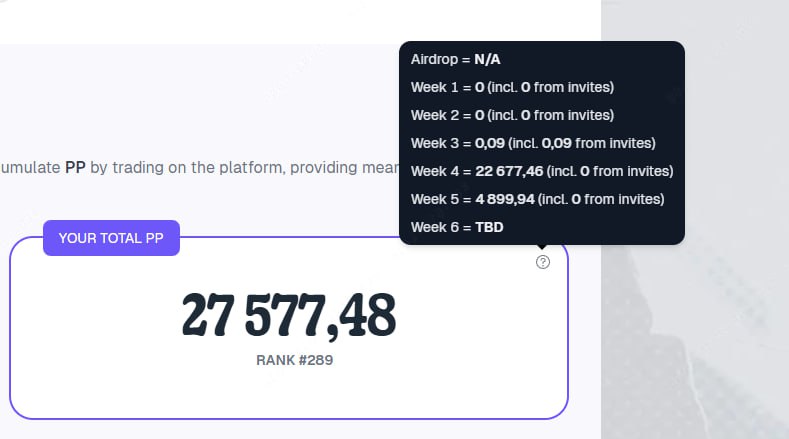Click the question mark help icon
The height and width of the screenshot is (439, 789).
click(x=542, y=262)
